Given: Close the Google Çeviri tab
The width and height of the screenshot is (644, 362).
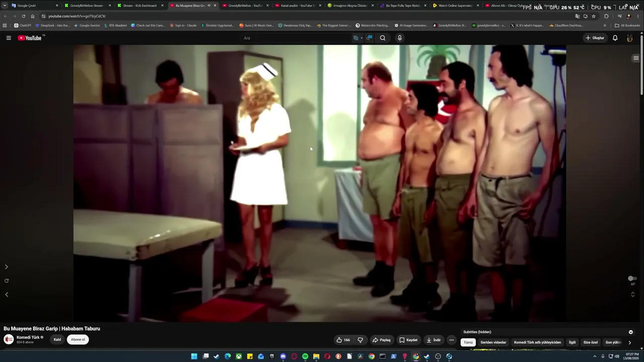Looking at the screenshot, I should (x=57, y=6).
